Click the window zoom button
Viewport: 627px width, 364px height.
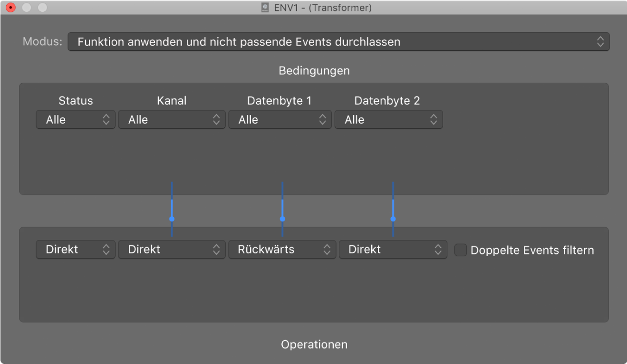click(42, 8)
